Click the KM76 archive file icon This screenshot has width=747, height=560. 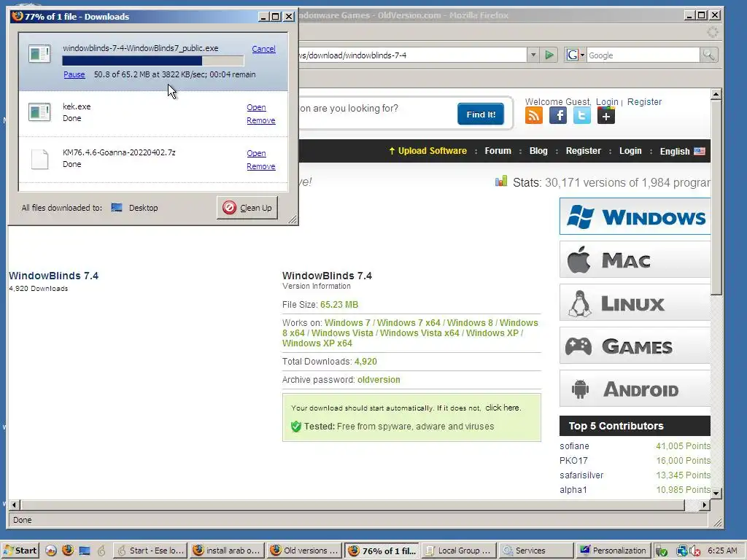click(x=39, y=159)
